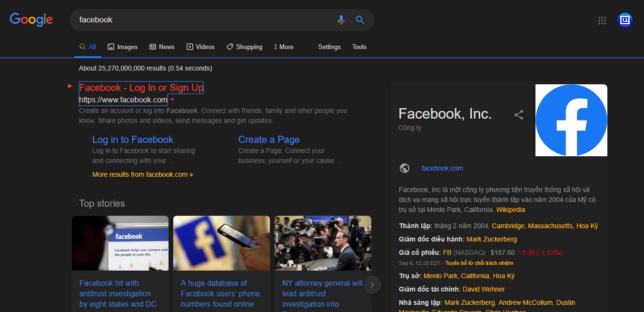The image size is (644, 312).
Task: Switch to the News tab
Action: 162,47
